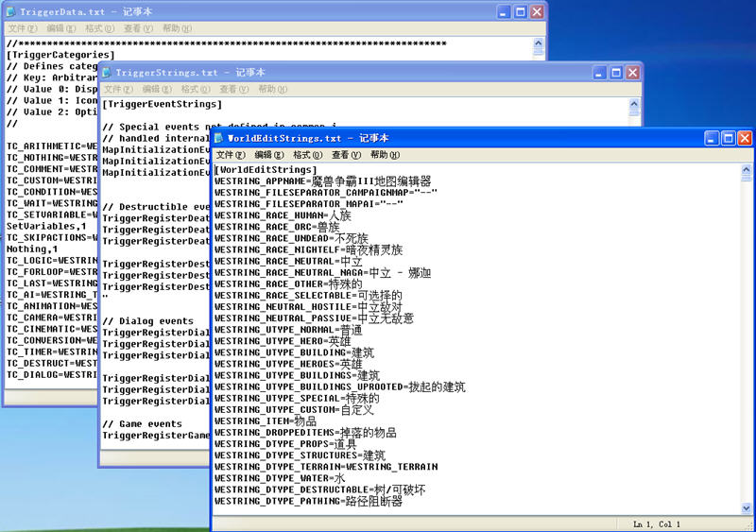Viewport: 756px width, 532px height.
Task: Click the [WorldEditStrings] header line
Action: click(x=266, y=170)
